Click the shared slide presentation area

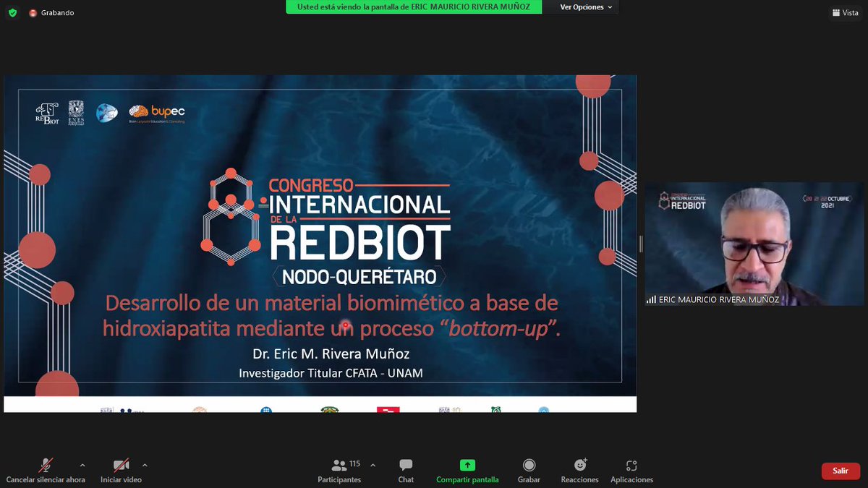click(320, 244)
